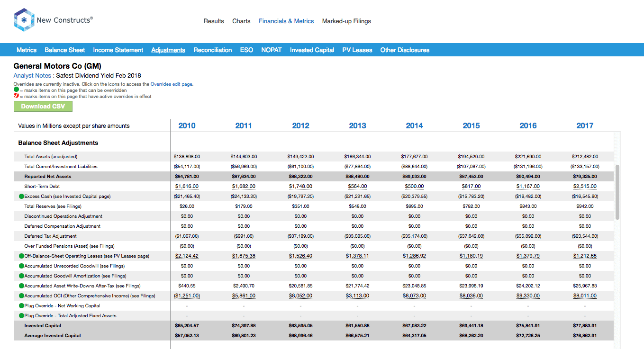
Task: Open operating leases value $1,212.68
Action: click(585, 256)
